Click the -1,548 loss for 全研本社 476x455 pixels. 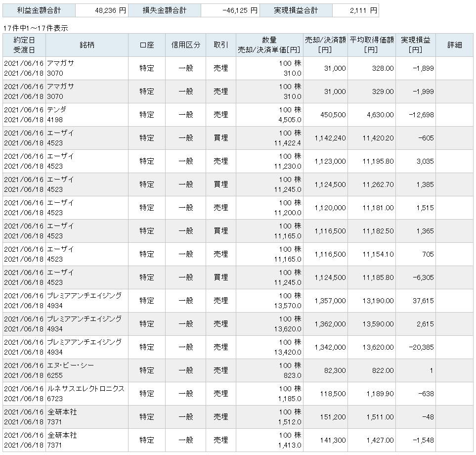pos(423,440)
